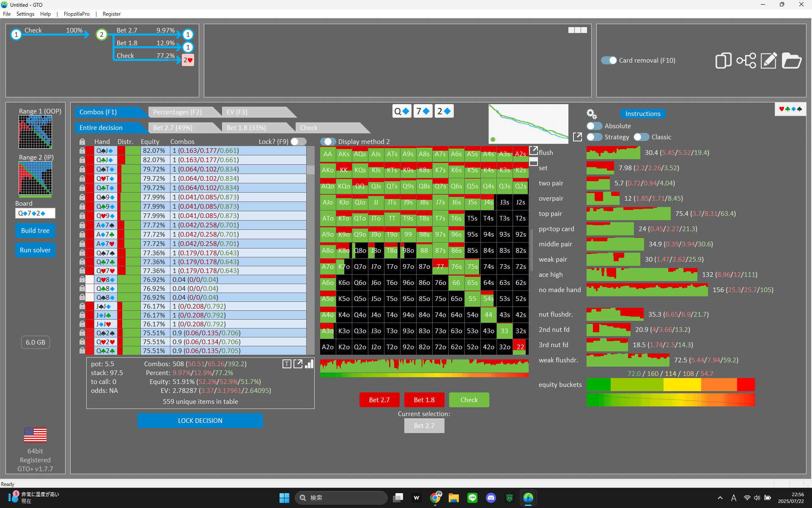812x508 pixels.
Task: Click the Q♦ board card
Action: [402, 111]
